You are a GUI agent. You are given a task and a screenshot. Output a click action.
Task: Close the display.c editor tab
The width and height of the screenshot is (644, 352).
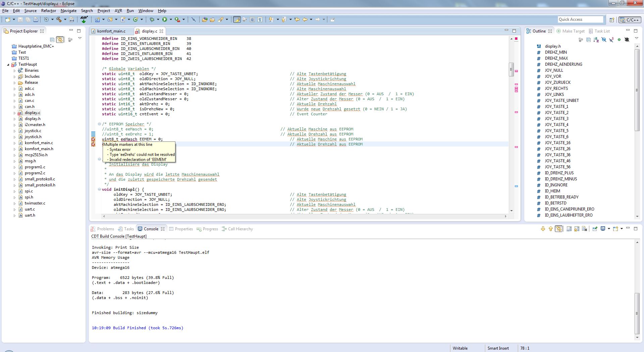pos(161,31)
